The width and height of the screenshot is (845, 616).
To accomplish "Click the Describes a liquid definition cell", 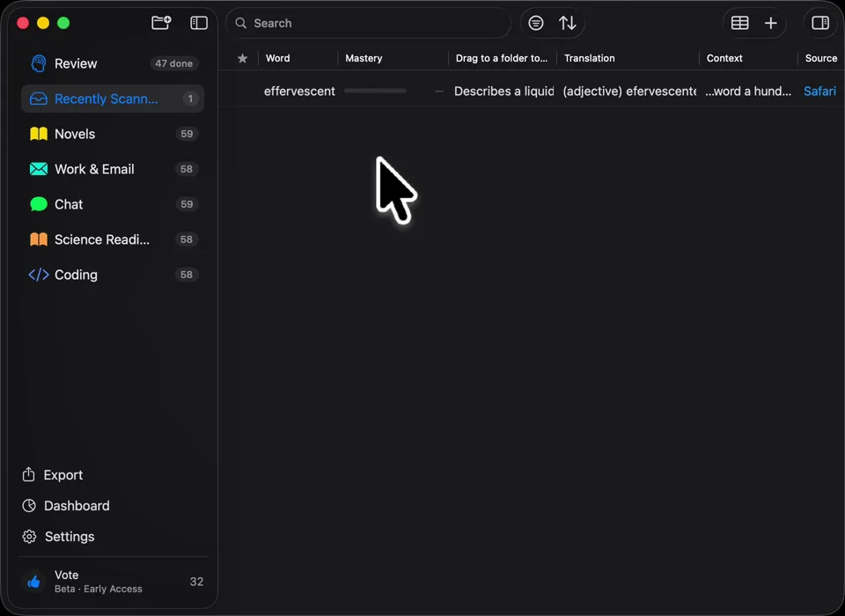I will [503, 91].
